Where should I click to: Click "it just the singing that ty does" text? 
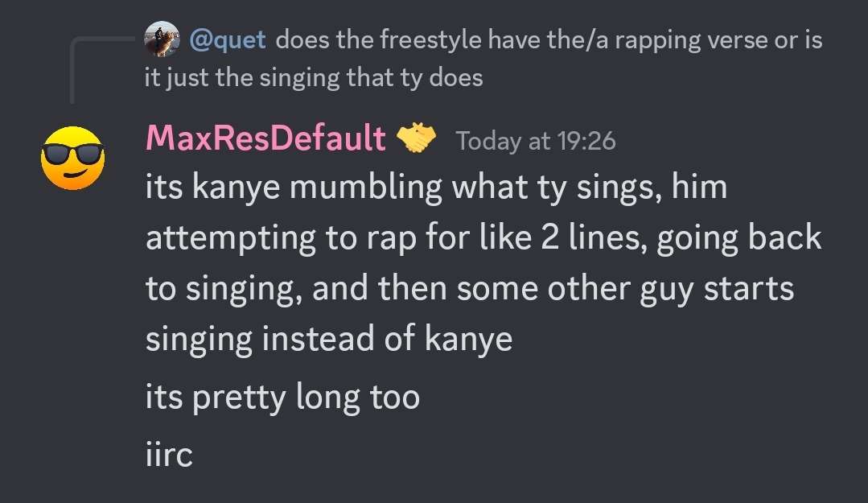(x=314, y=78)
